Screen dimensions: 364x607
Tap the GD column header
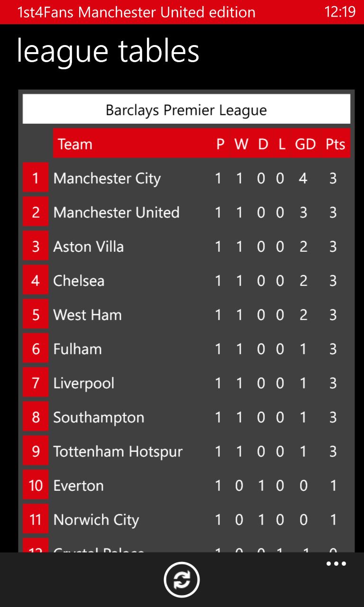click(x=305, y=144)
